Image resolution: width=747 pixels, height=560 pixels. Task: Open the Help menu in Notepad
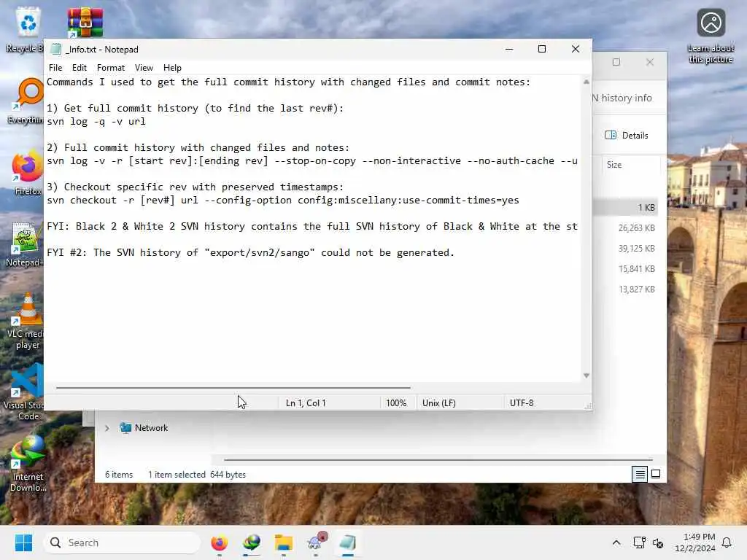point(172,68)
